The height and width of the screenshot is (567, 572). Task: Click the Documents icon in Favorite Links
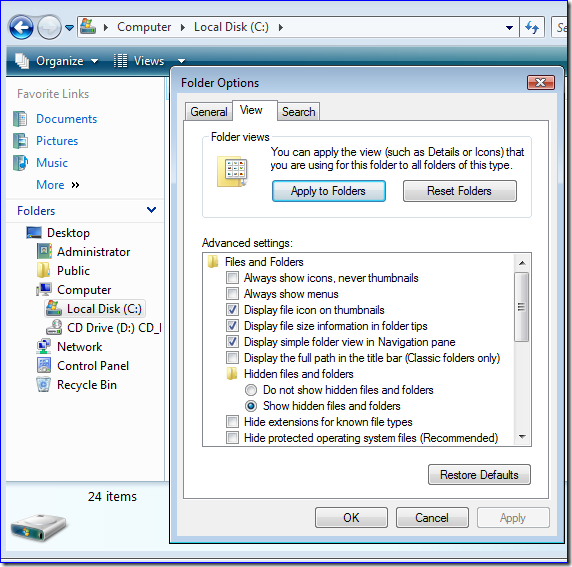pos(20,119)
